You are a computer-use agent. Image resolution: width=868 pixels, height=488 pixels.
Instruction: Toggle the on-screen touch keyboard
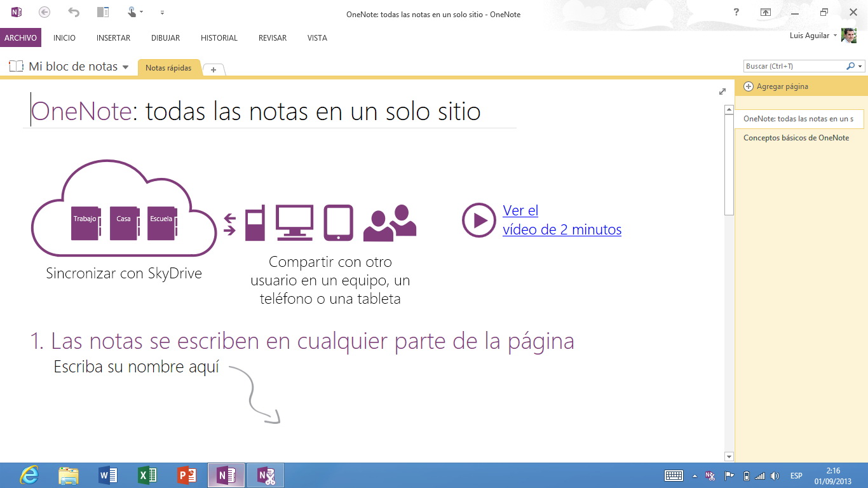[674, 476]
